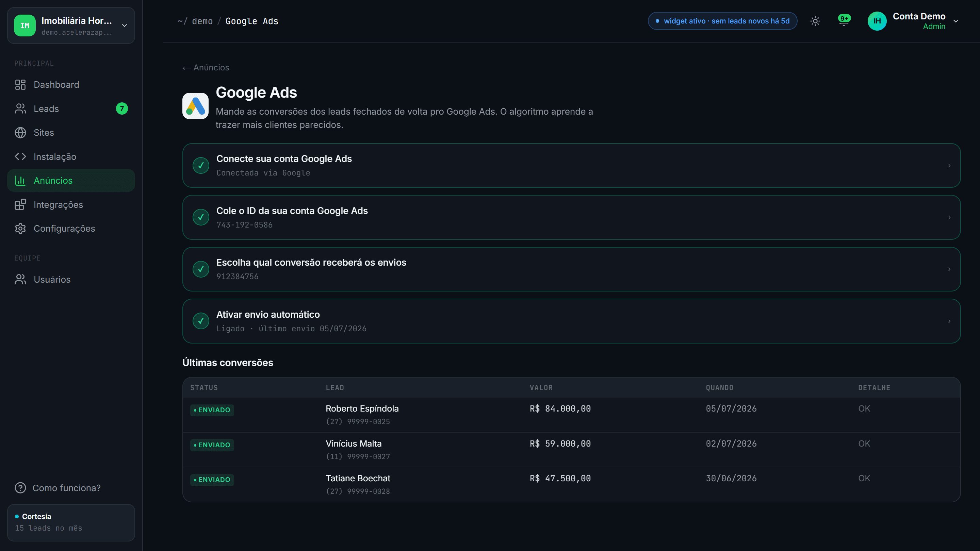Click the Usuários people icon
The height and width of the screenshot is (551, 980).
pos(20,280)
